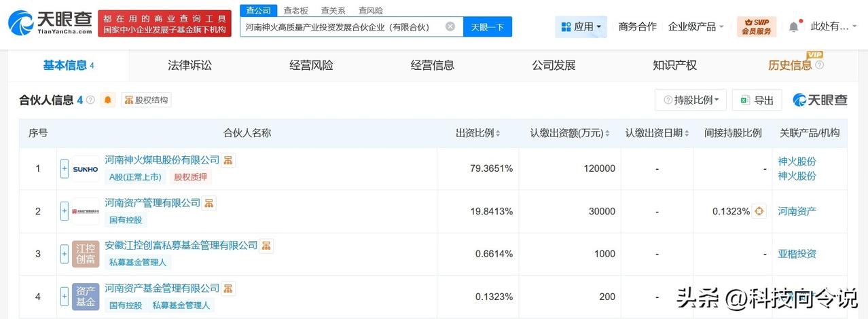Open the 安徽江控创富私募基金管理有限公司 link
The image size is (868, 319).
(x=181, y=246)
